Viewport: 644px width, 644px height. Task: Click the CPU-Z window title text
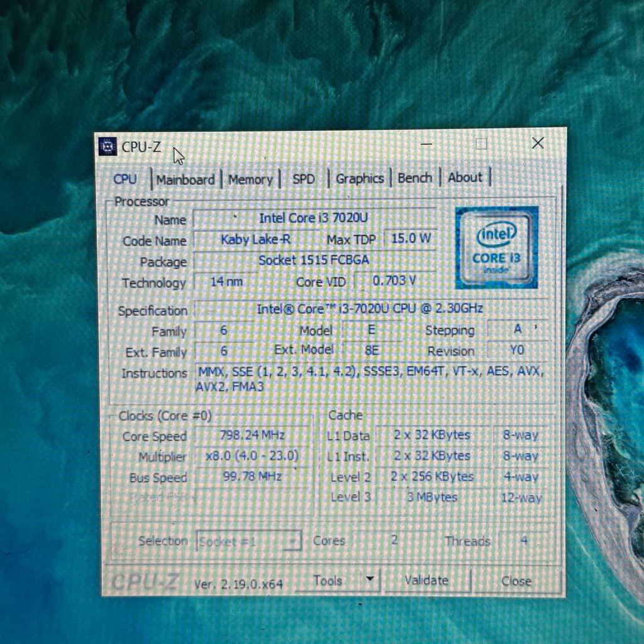click(142, 147)
